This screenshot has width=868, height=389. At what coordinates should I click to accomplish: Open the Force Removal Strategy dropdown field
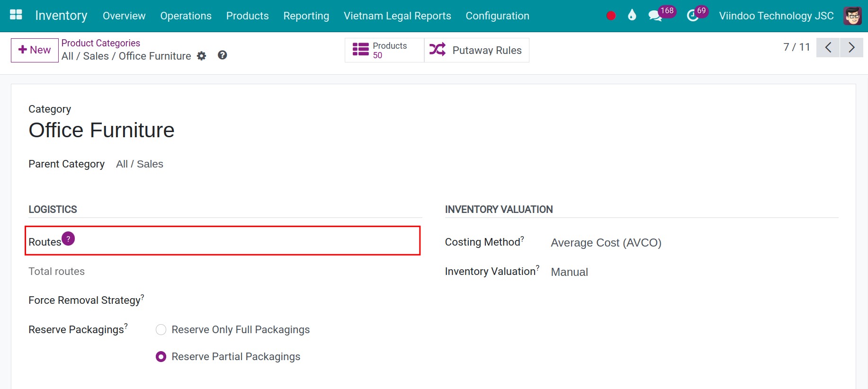point(289,301)
